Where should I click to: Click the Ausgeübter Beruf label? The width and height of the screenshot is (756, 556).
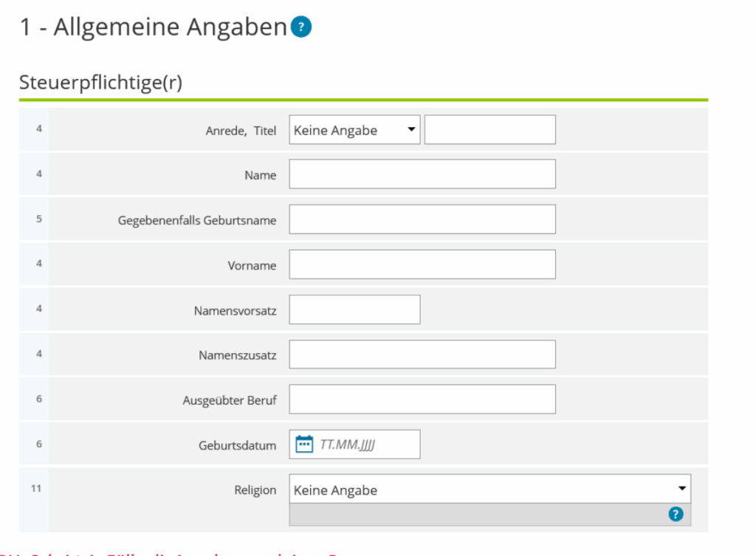click(x=230, y=400)
